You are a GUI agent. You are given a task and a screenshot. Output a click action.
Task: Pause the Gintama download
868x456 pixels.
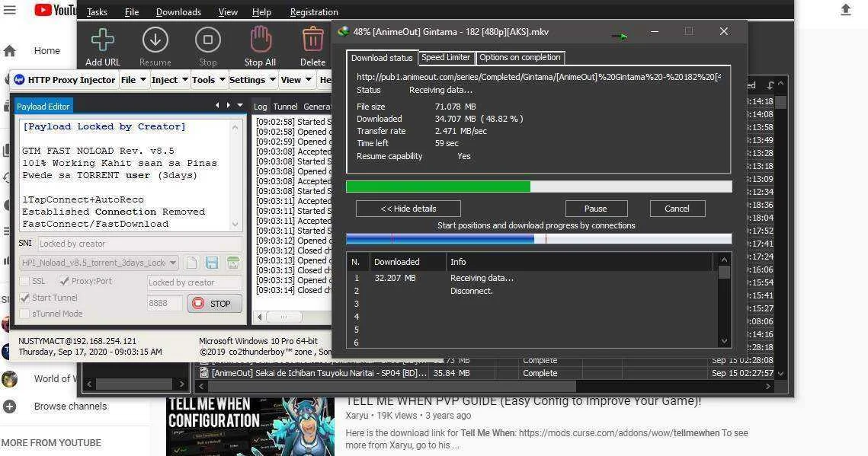(596, 209)
